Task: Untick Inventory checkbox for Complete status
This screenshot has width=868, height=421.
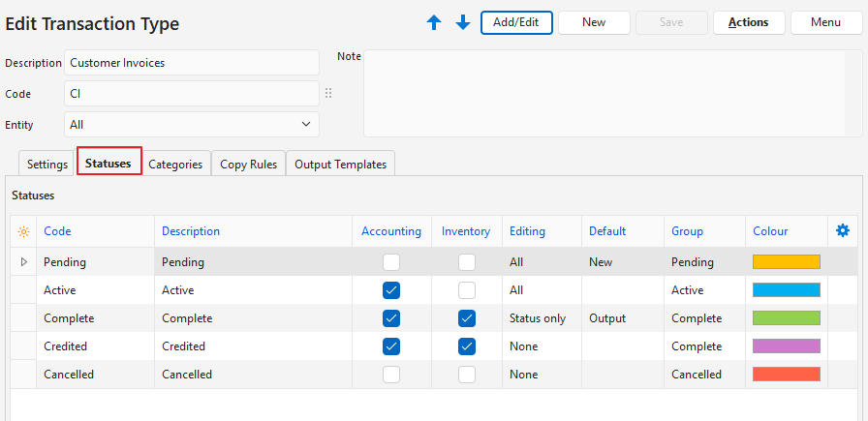Action: pos(467,318)
